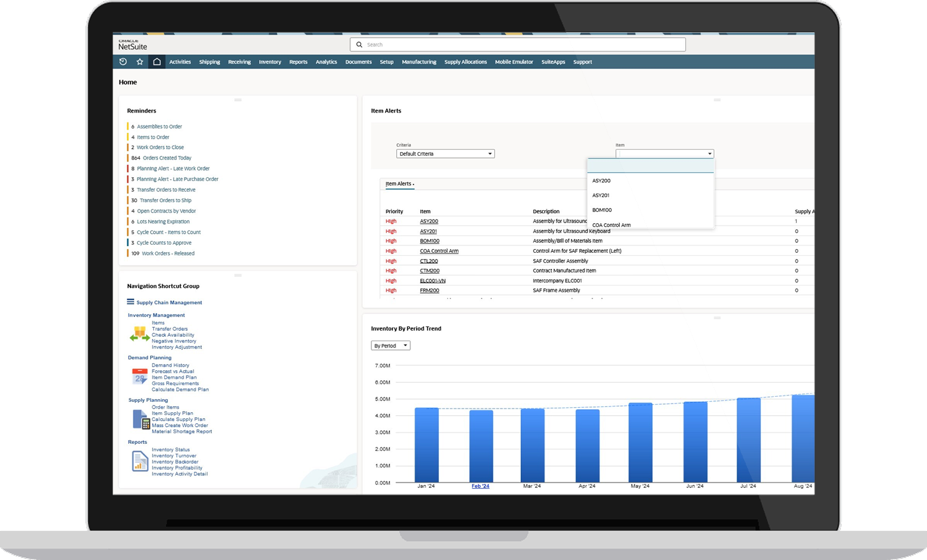The height and width of the screenshot is (560, 927).
Task: Select COA Control Arm in Item list
Action: (x=611, y=225)
